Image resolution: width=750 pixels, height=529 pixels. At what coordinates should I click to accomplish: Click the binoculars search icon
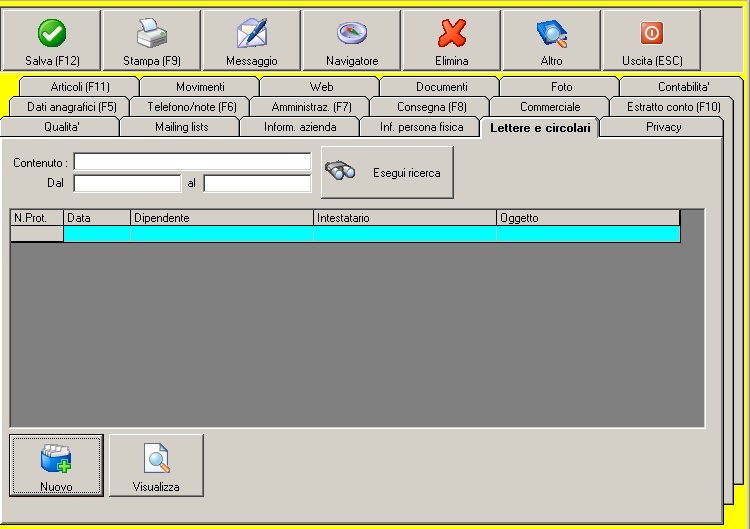tap(340, 171)
